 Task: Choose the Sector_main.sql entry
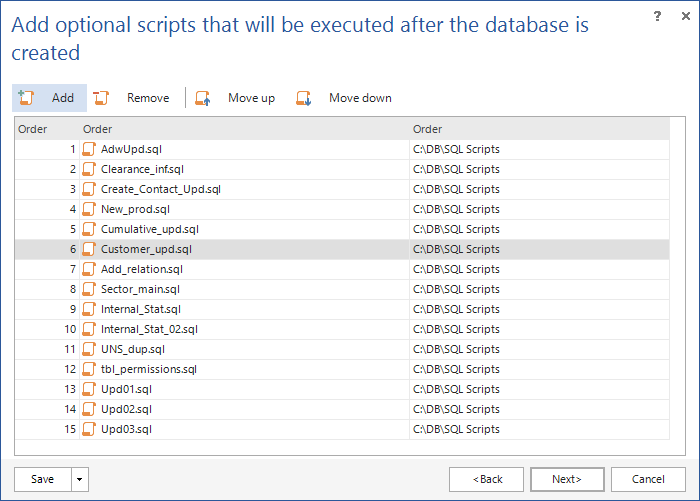(x=342, y=289)
